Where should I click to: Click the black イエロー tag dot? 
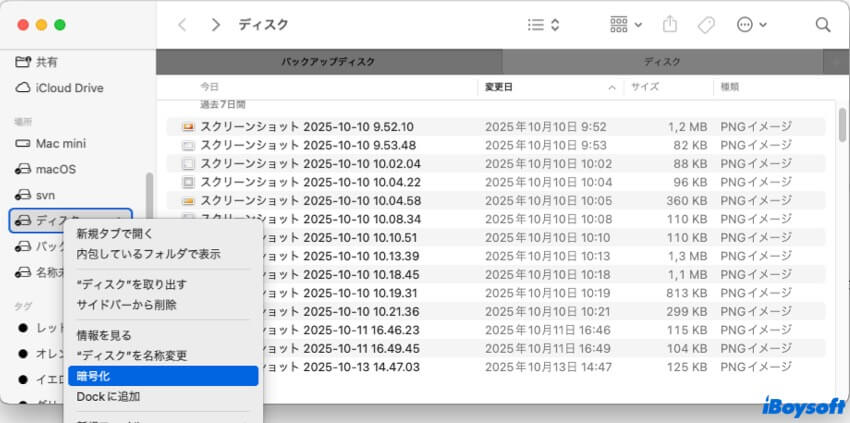point(23,379)
